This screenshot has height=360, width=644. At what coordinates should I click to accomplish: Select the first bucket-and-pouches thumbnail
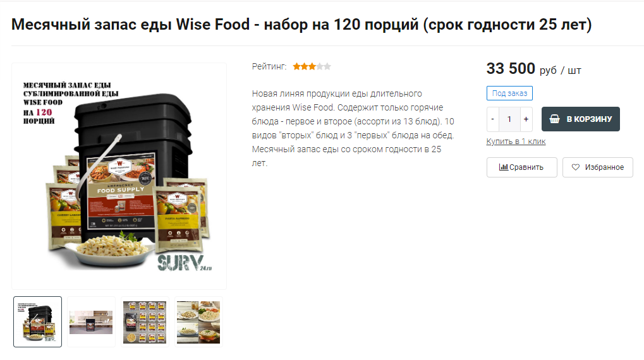[37, 322]
